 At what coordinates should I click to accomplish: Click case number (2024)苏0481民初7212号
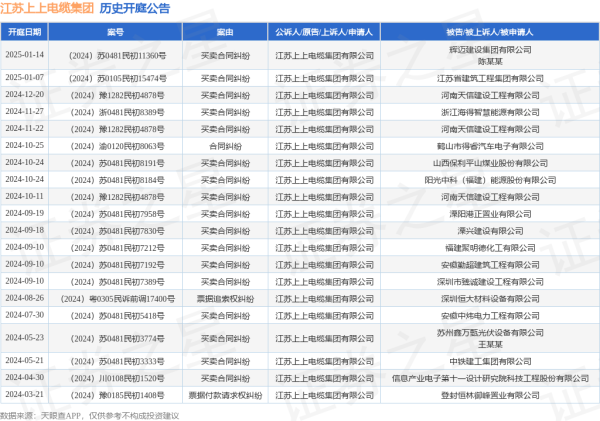[117, 248]
